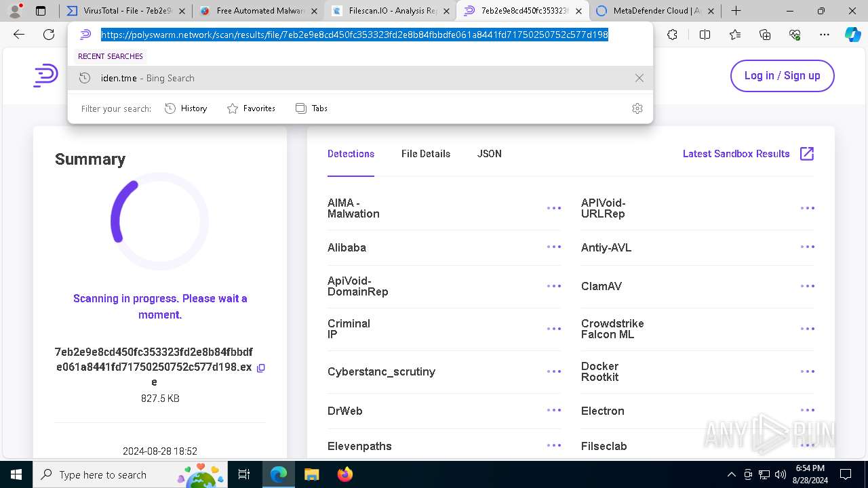Expand Cyberstanc_scrutiny details dots
868x488 pixels.
pos(554,371)
